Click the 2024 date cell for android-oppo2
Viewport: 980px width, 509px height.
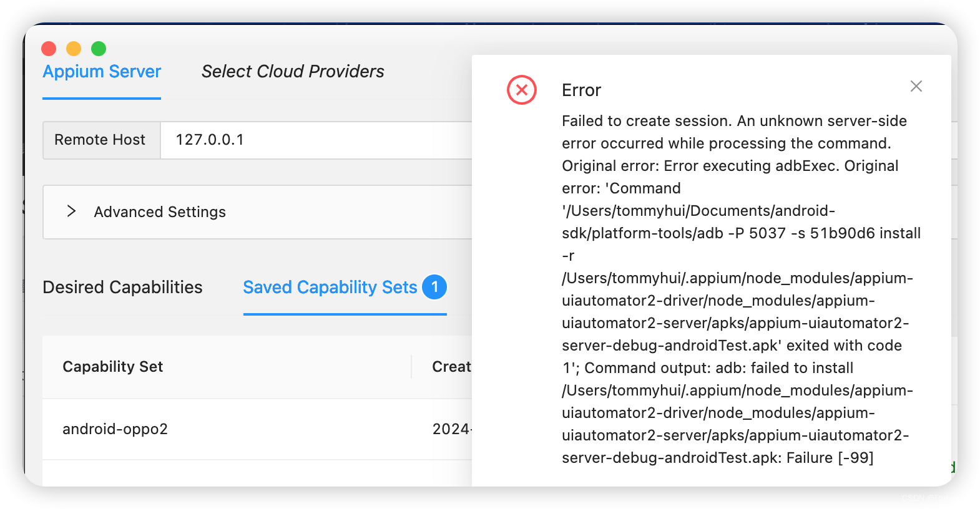[451, 429]
